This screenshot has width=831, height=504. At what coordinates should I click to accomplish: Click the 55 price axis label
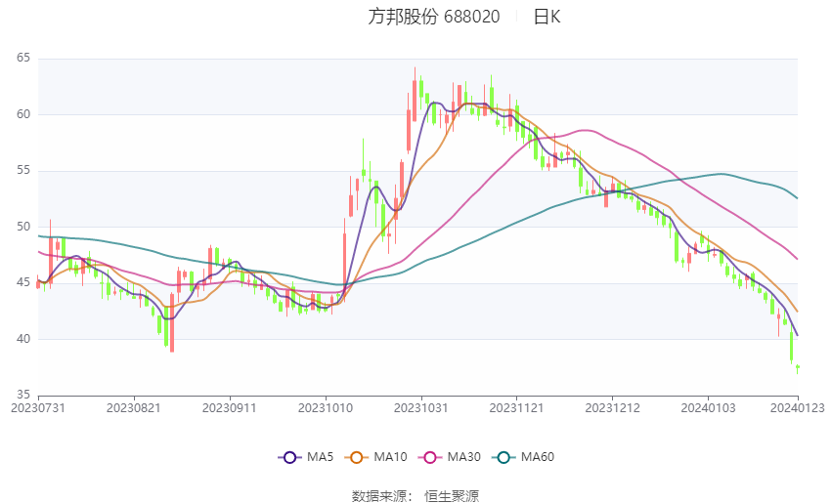(23, 170)
